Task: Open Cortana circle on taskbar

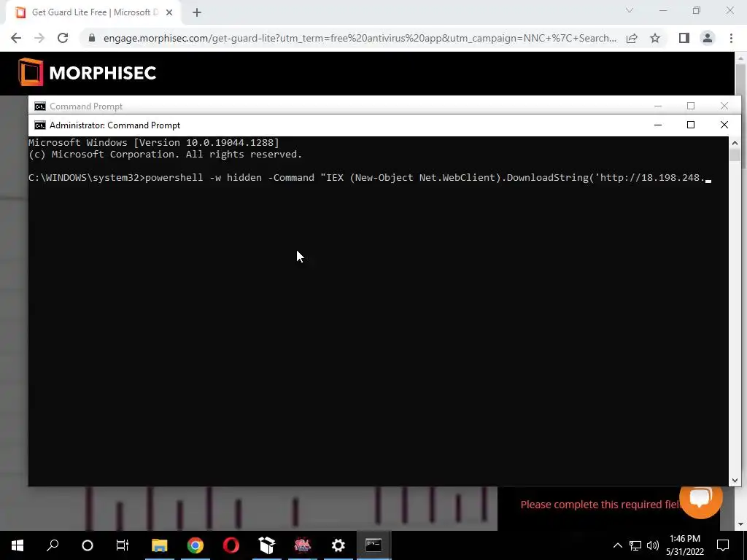Action: (88, 545)
